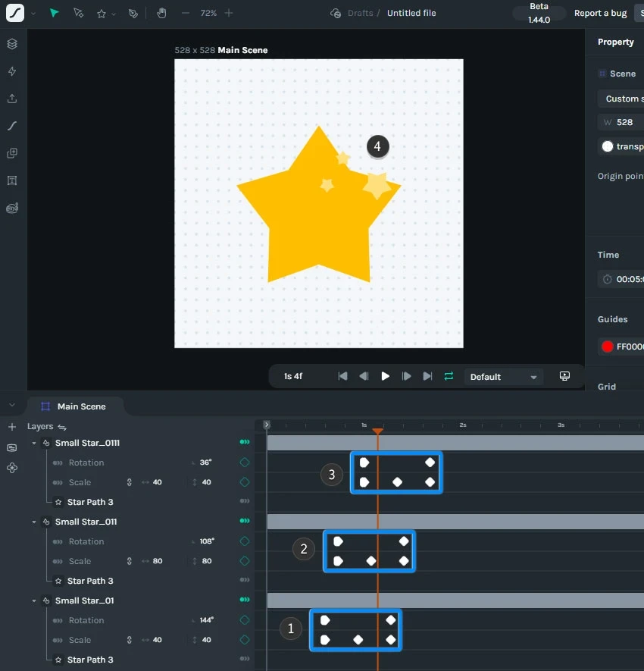Select the Hand pan tool
This screenshot has height=671, width=644.
click(161, 13)
